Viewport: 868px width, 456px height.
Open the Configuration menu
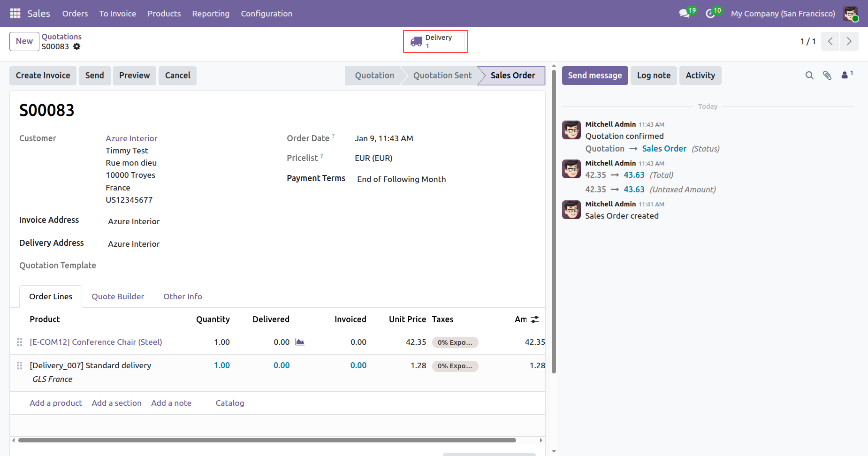click(266, 14)
